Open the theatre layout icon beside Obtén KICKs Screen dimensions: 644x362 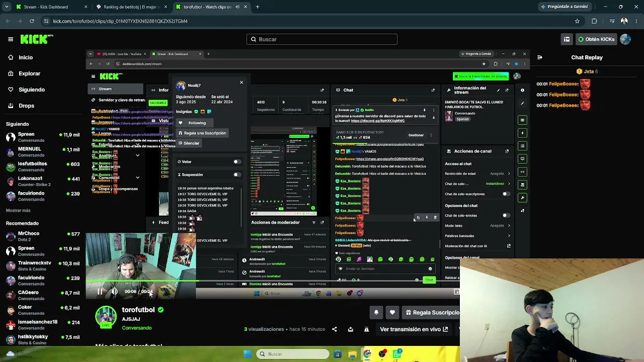567,39
